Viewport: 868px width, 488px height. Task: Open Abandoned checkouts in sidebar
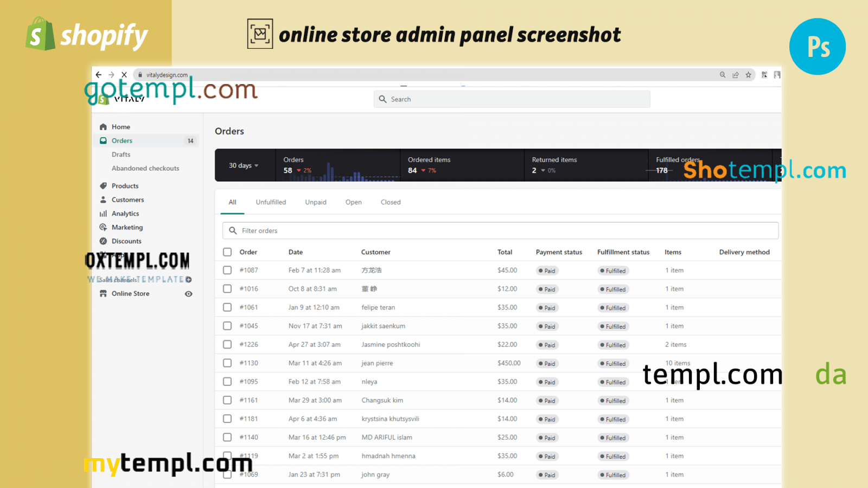pos(145,169)
